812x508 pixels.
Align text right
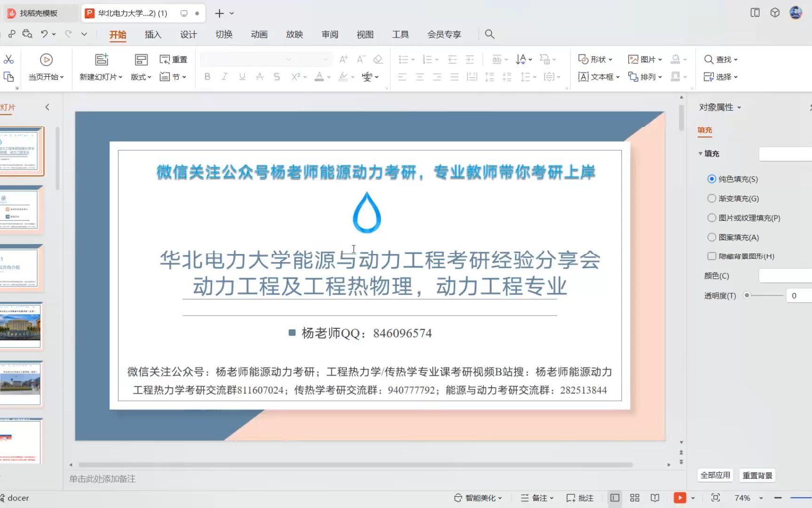pyautogui.click(x=437, y=77)
